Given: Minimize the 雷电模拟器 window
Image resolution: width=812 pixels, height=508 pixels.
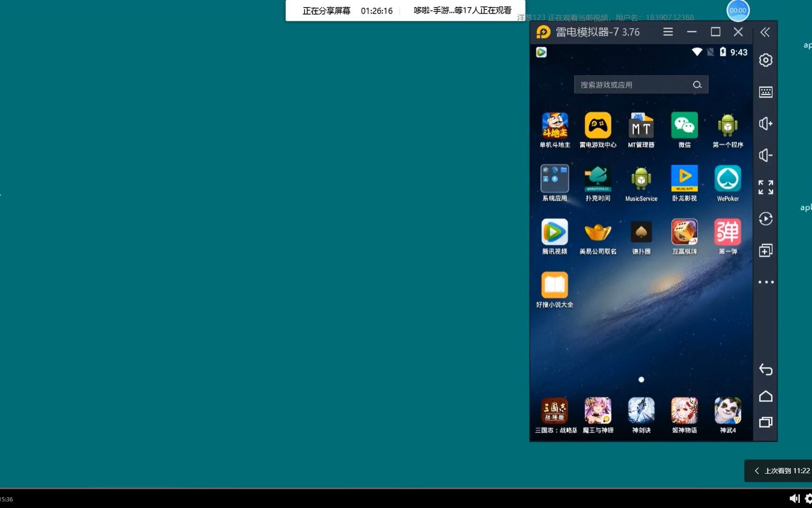Looking at the screenshot, I should click(x=692, y=32).
